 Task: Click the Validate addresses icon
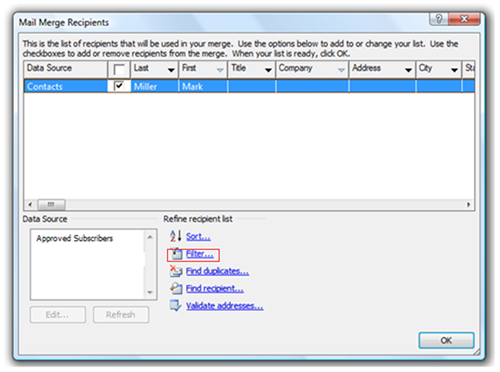(176, 305)
